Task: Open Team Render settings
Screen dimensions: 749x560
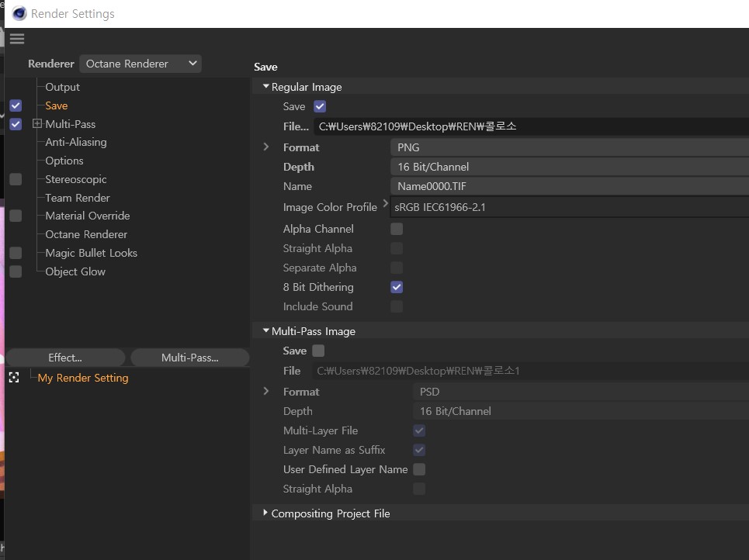Action: 78,198
